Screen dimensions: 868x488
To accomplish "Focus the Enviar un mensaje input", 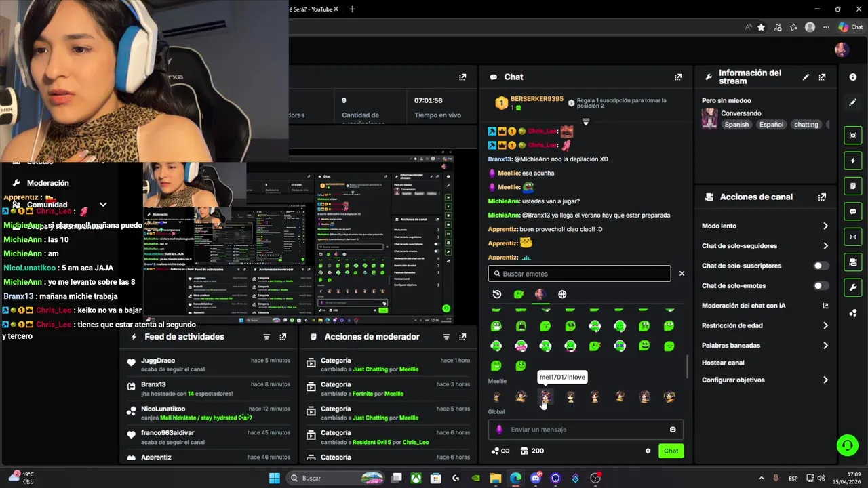I will [586, 430].
